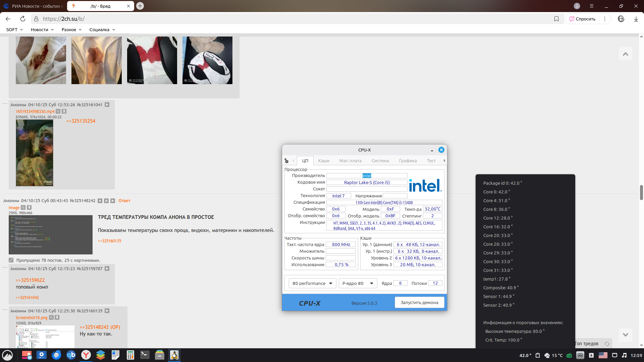Screen dimensions: 644x362
Task: Click star favorite icon on thread №325148242
Action: pyautogui.click(x=100, y=201)
